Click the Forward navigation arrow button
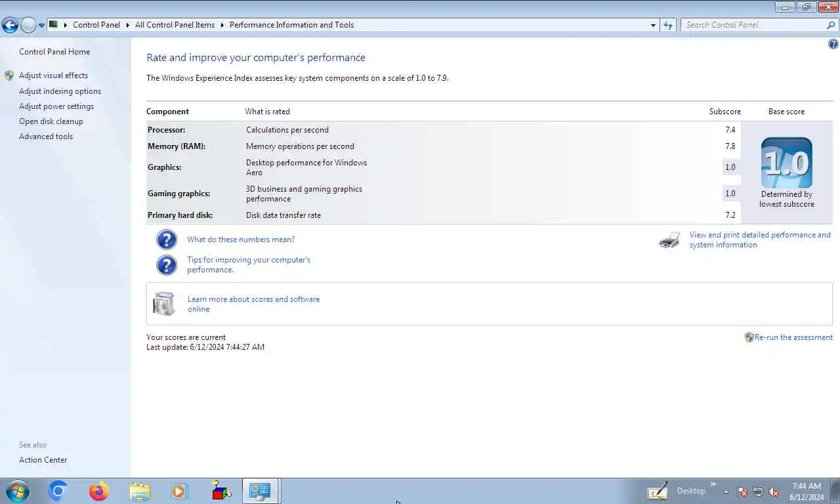 click(x=28, y=25)
